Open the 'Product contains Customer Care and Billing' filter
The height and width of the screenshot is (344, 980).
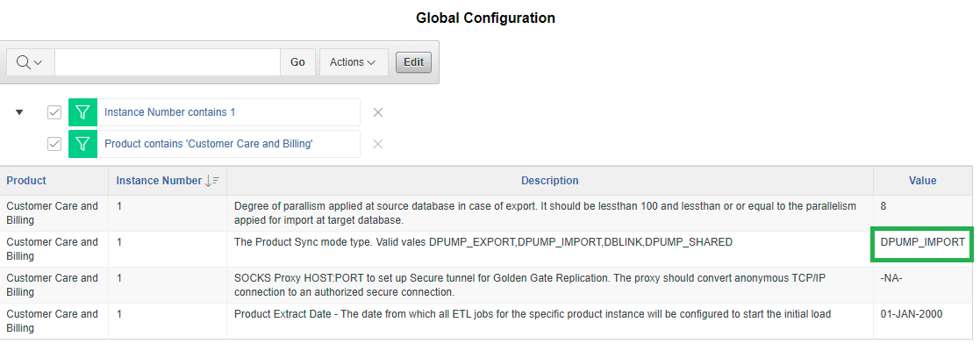(209, 144)
